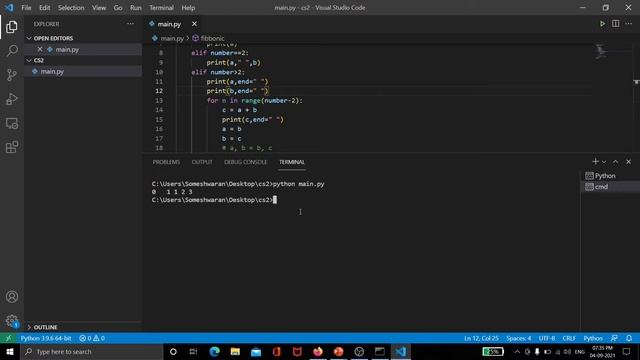
Task: Click code line 14 c = a + b
Action: 239,110
